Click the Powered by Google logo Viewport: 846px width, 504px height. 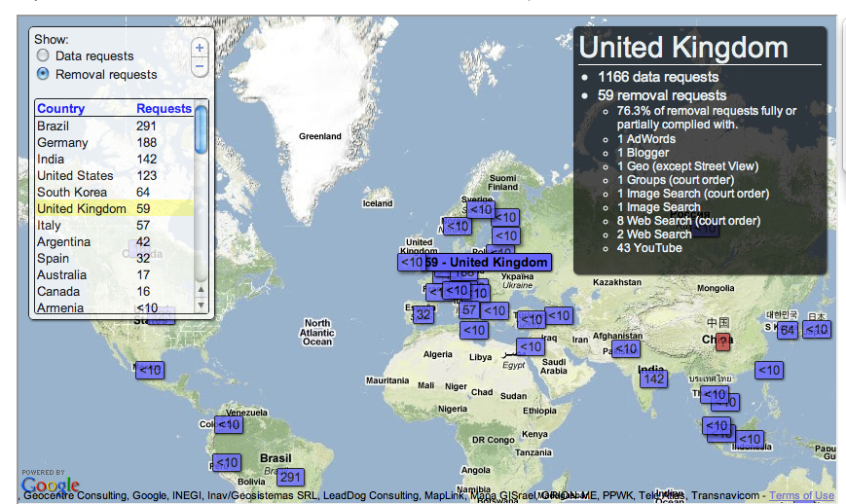pyautogui.click(x=51, y=481)
